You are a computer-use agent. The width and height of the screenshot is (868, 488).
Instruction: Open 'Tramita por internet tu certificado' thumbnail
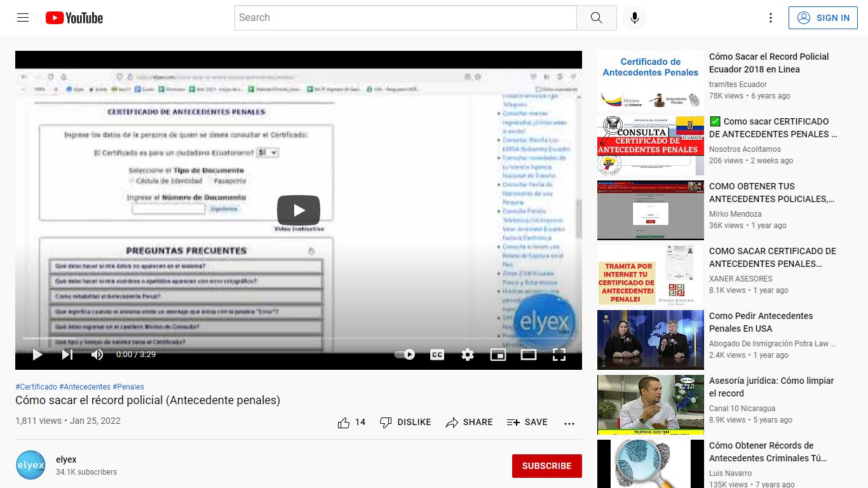tap(651, 275)
